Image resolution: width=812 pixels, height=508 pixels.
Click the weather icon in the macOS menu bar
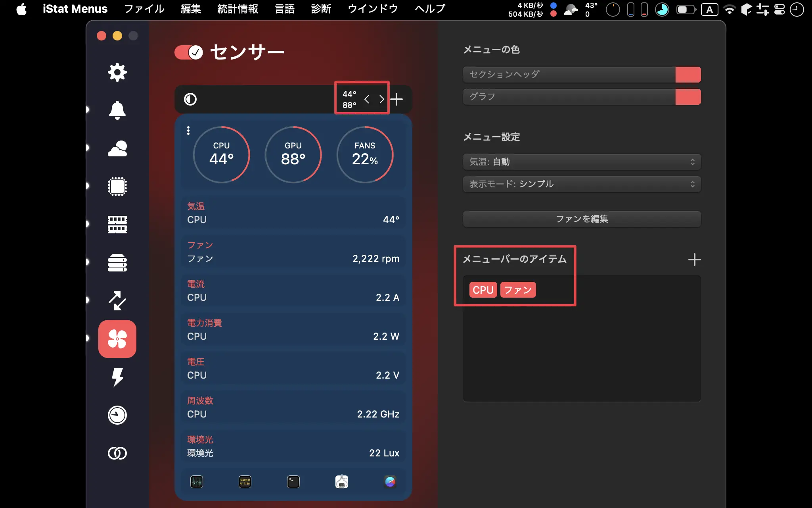[x=571, y=9]
